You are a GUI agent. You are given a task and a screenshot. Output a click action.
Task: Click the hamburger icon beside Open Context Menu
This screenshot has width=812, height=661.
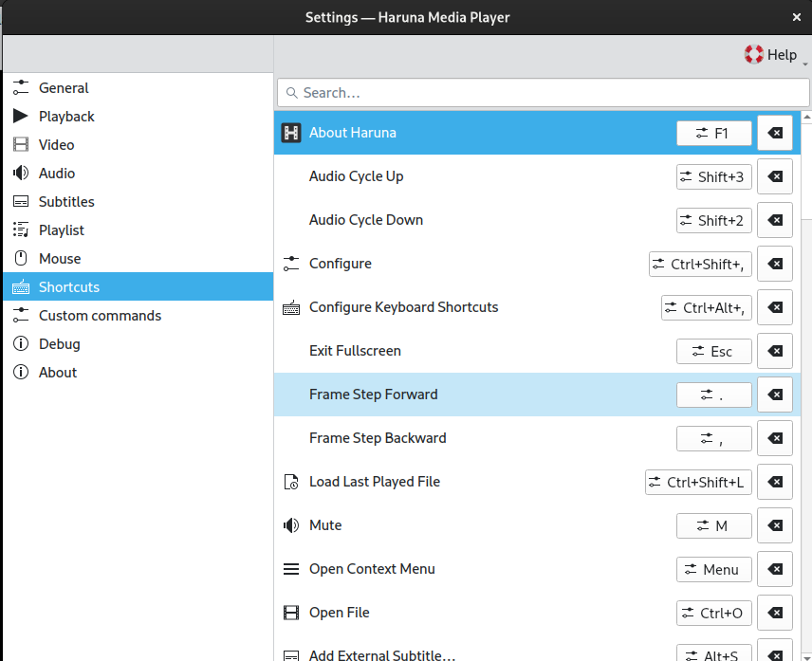291,569
